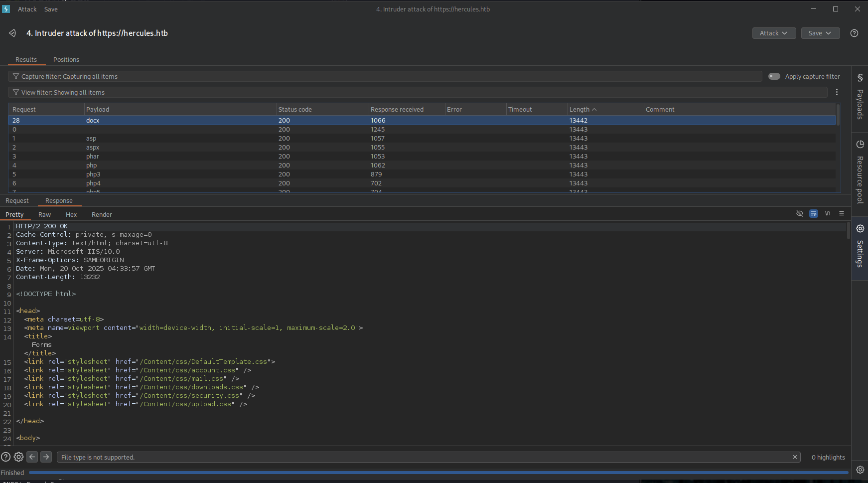Switch to the Positions tab
Viewport: 868px width, 483px height.
[x=66, y=59]
